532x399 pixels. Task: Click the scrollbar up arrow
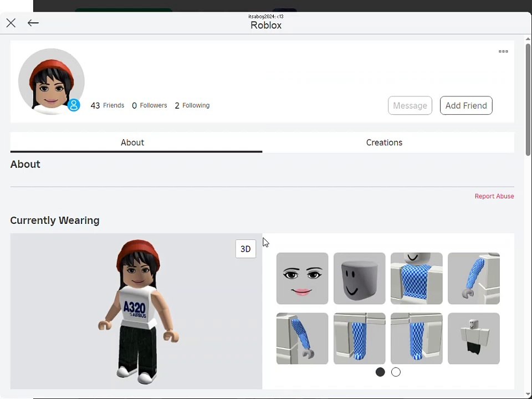pyautogui.click(x=528, y=38)
